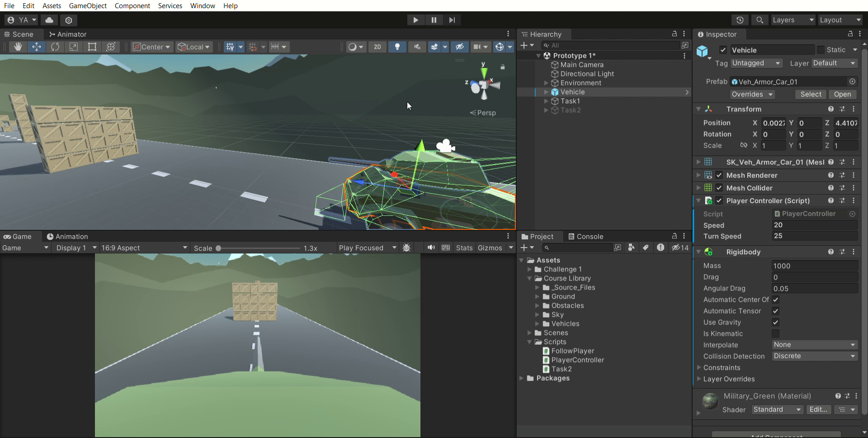The width and height of the screenshot is (868, 438).
Task: Open the GameObject menu
Action: (88, 5)
